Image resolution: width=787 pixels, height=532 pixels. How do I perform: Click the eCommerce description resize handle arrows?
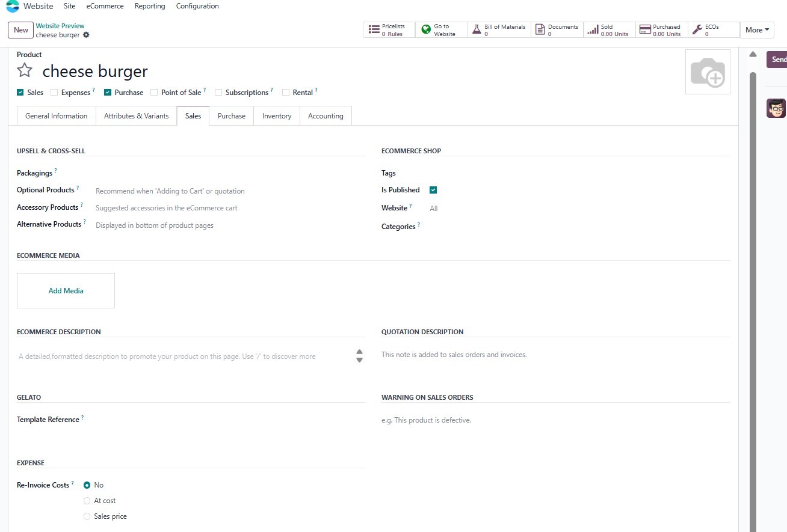click(x=359, y=356)
